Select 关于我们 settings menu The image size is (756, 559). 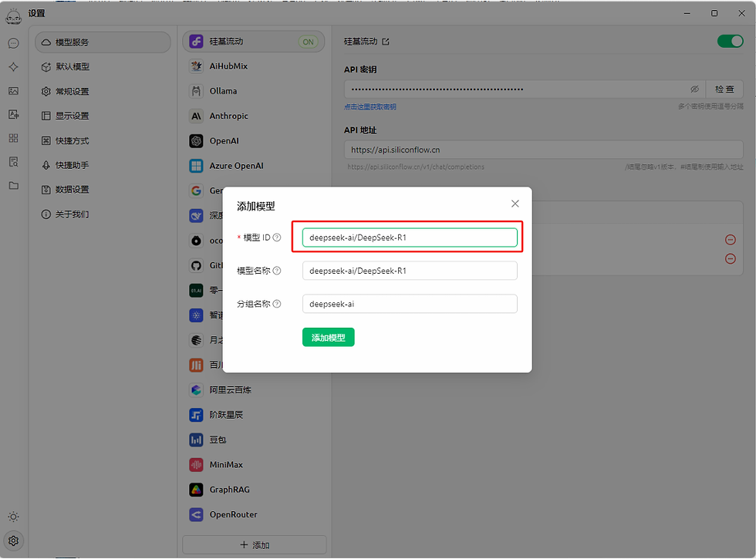[103, 214]
